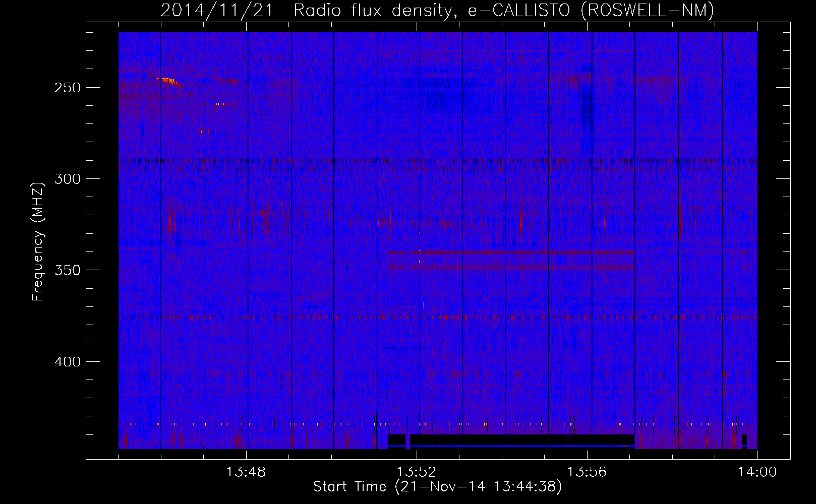816x504 pixels.
Task: Click the 'Frequency (MHZ)' vertical axis label
Action: click(x=38, y=242)
